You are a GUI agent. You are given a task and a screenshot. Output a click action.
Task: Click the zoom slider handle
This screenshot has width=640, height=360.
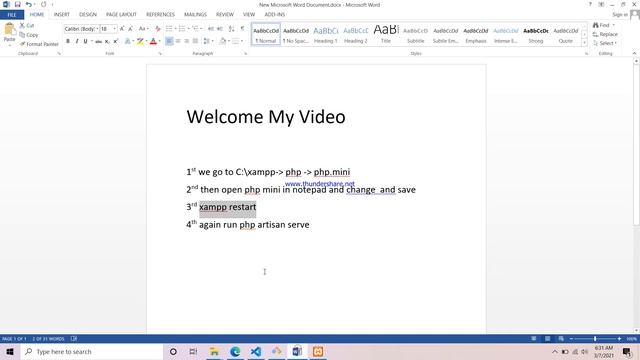tap(595, 339)
